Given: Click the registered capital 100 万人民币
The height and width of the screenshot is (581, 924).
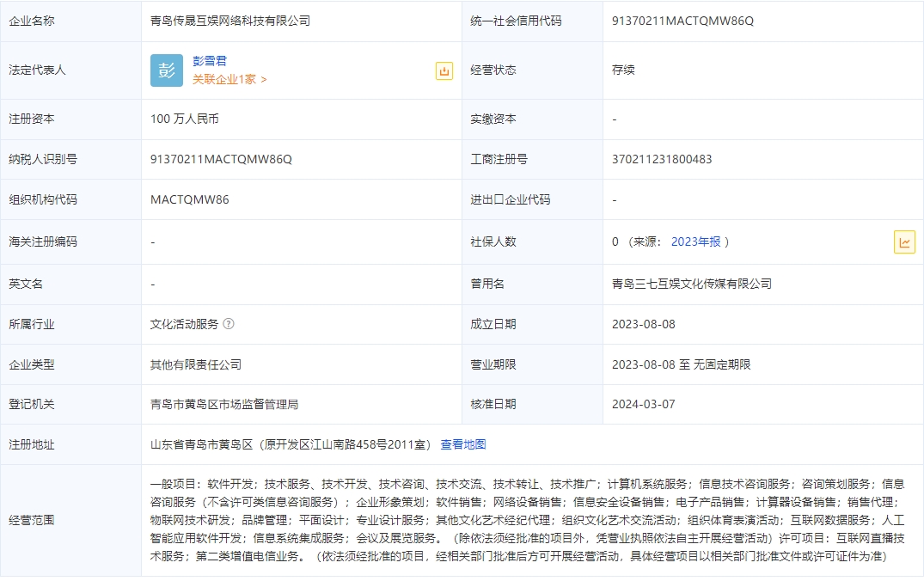Looking at the screenshot, I should (185, 119).
